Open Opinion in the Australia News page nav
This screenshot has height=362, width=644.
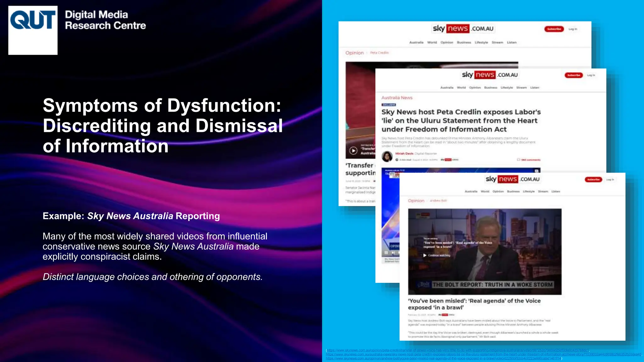pos(475,88)
